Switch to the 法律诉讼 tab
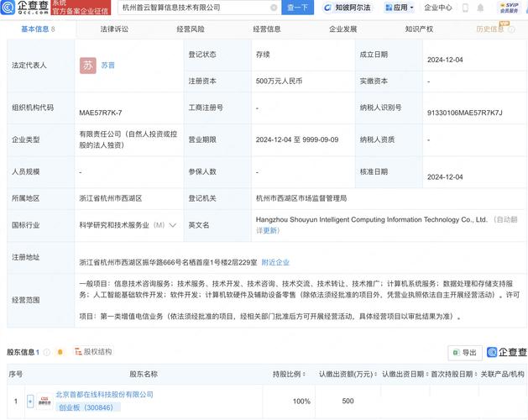Image resolution: width=528 pixels, height=420 pixels. click(114, 29)
